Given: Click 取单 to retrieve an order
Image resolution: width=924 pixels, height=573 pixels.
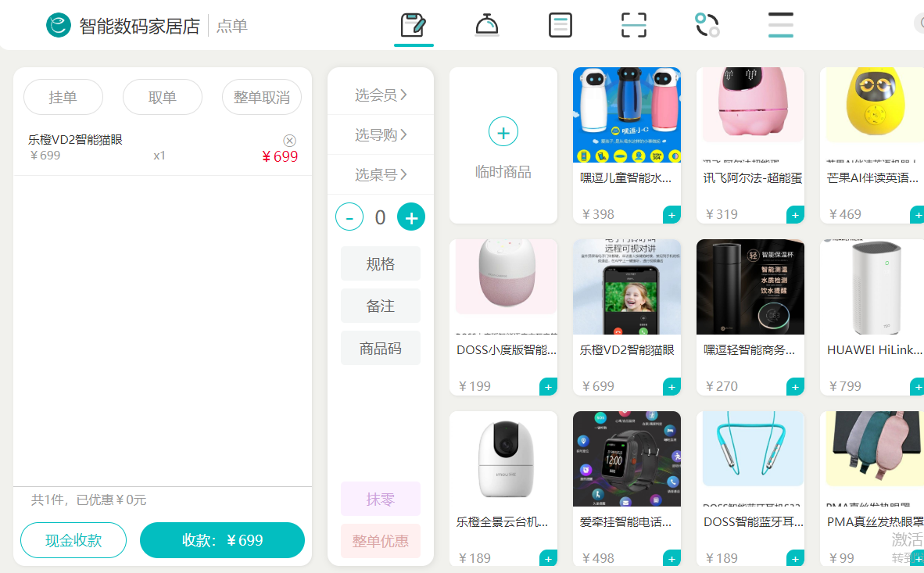Looking at the screenshot, I should pyautogui.click(x=162, y=97).
